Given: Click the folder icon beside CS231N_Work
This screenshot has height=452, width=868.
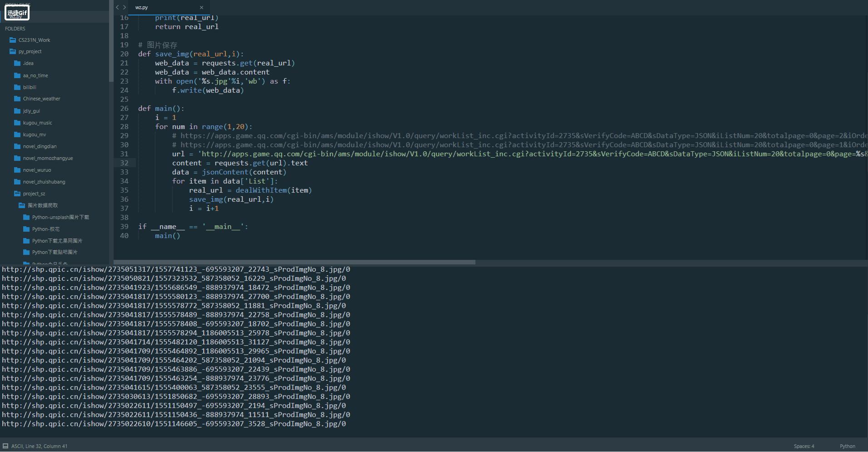Looking at the screenshot, I should point(12,40).
